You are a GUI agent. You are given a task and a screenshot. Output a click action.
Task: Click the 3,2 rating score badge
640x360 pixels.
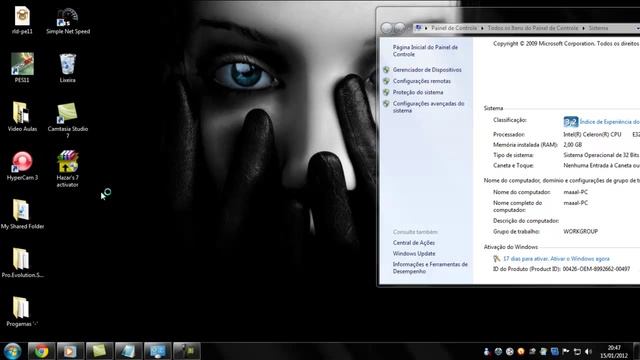coord(571,122)
